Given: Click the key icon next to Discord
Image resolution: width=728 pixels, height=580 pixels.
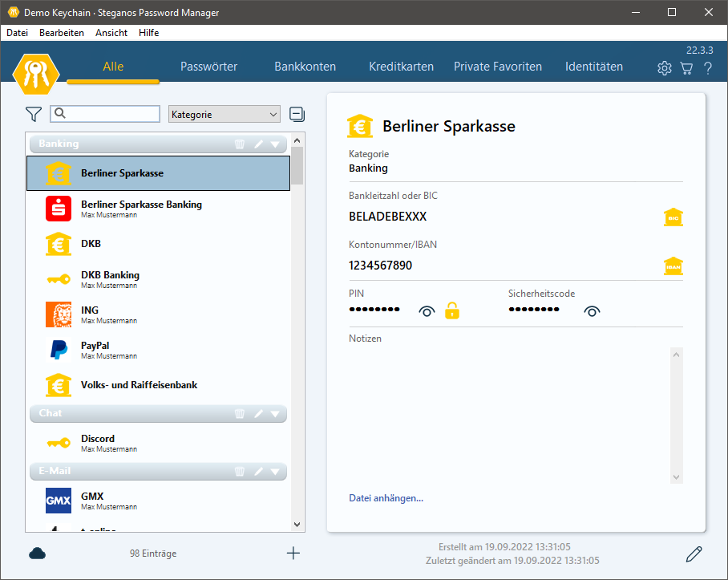Looking at the screenshot, I should coord(59,443).
